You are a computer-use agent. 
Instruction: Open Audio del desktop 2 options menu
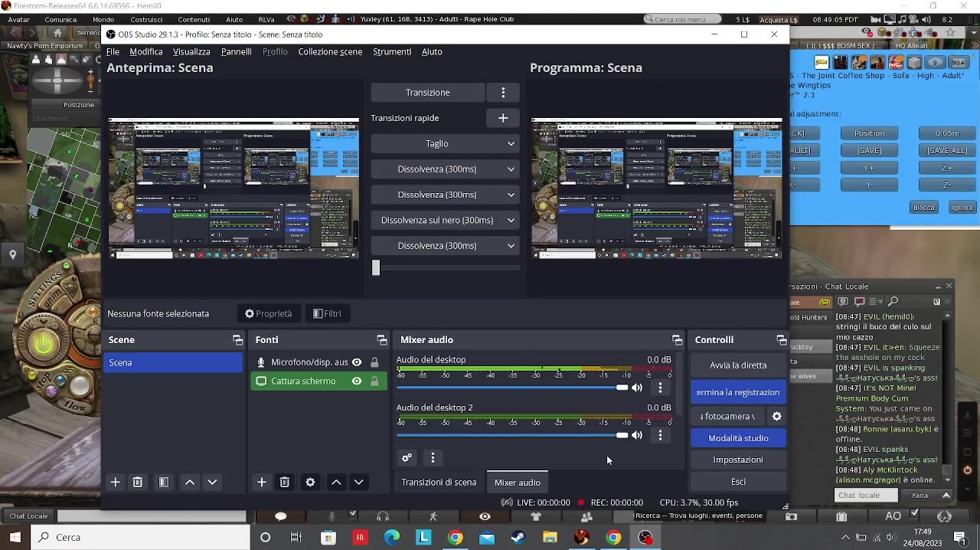(660, 435)
